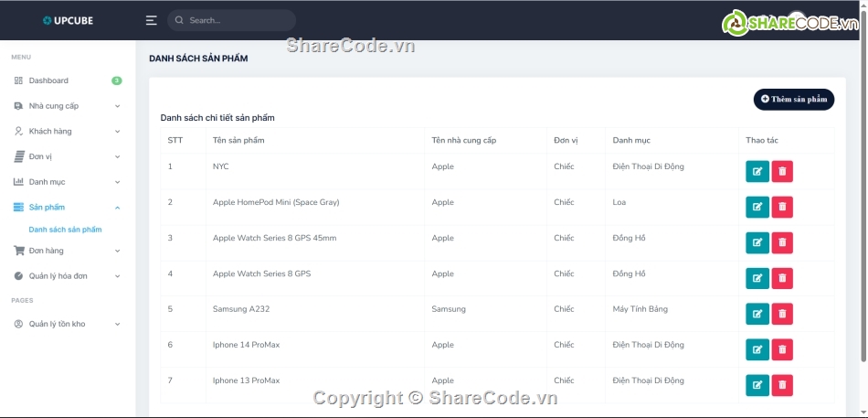The image size is (868, 418).
Task: Edit the row numbered 4
Action: [x=757, y=278]
